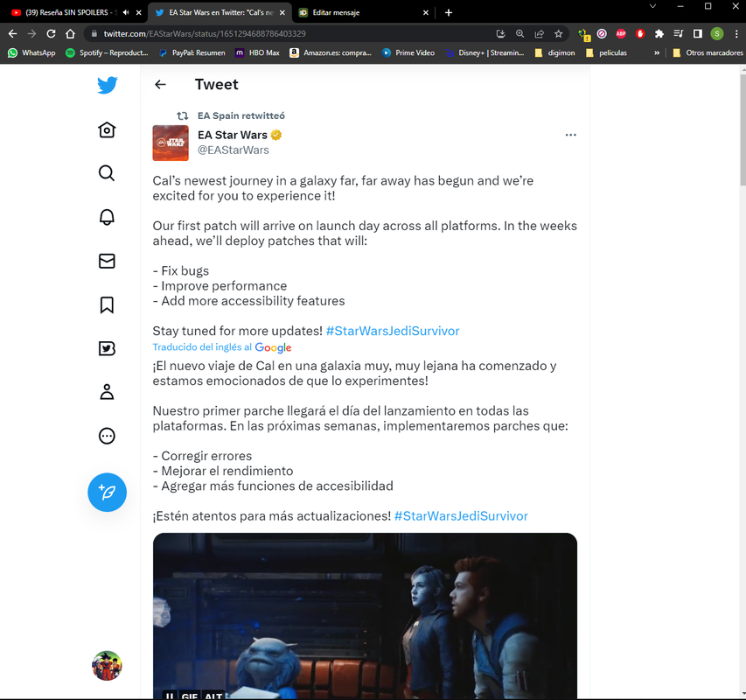Go to Twitter Home in the sidebar
The width and height of the screenshot is (746, 700).
(107, 129)
